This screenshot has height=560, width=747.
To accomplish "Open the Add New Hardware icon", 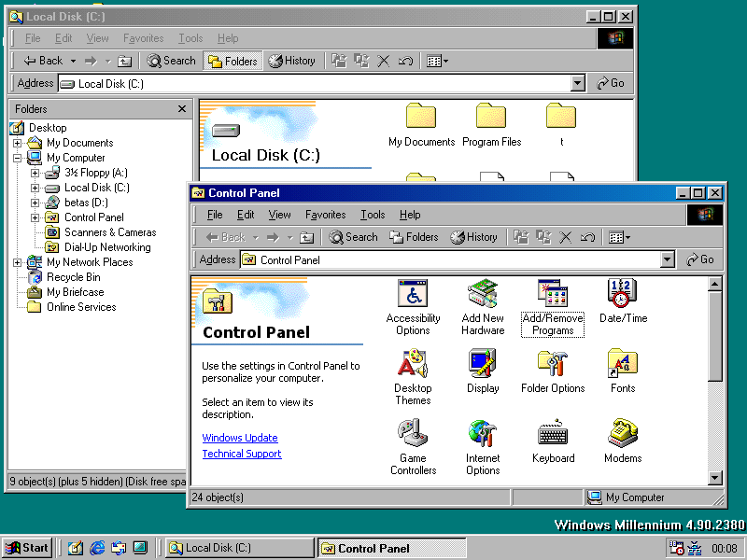I will [x=483, y=307].
